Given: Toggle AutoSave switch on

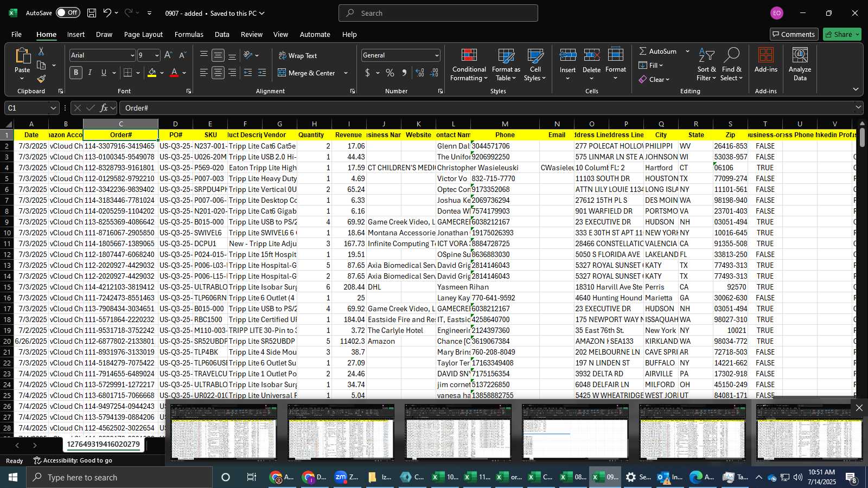Looking at the screenshot, I should pyautogui.click(x=68, y=12).
